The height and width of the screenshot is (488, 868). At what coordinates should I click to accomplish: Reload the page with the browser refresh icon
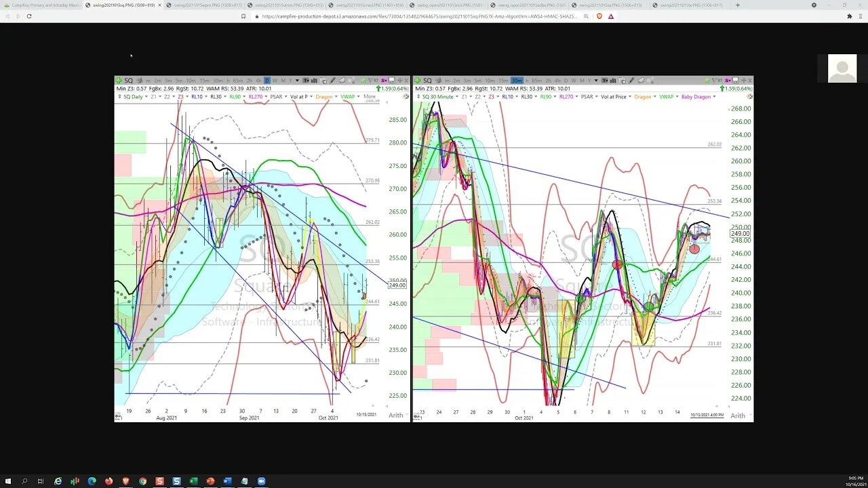(x=29, y=16)
